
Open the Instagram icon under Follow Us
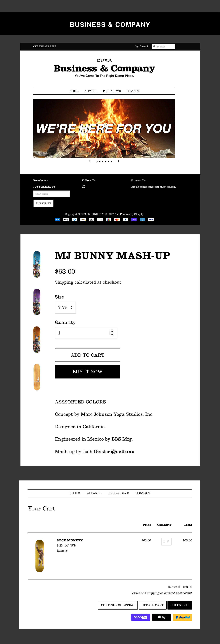[x=84, y=186]
